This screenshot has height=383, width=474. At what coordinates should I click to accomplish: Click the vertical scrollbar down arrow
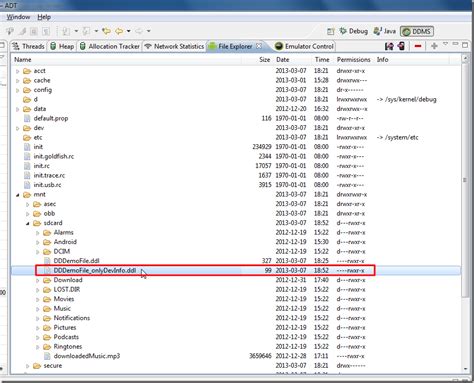click(465, 369)
